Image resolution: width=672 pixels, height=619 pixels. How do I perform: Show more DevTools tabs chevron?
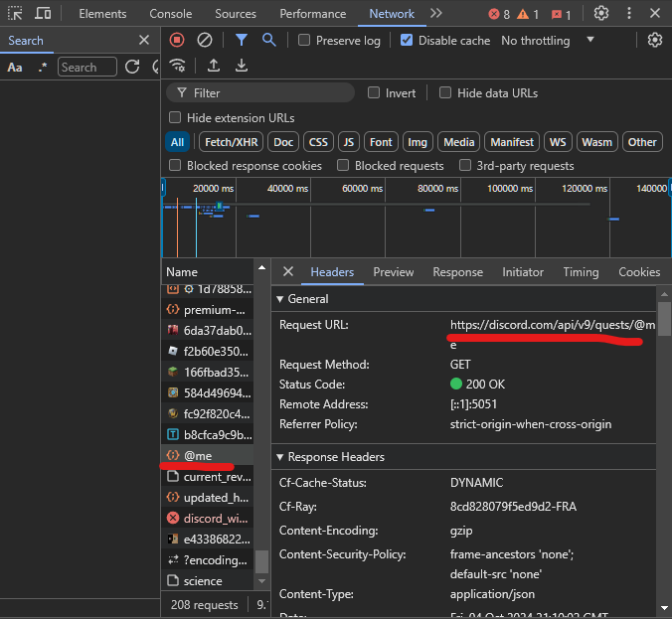pyautogui.click(x=435, y=13)
